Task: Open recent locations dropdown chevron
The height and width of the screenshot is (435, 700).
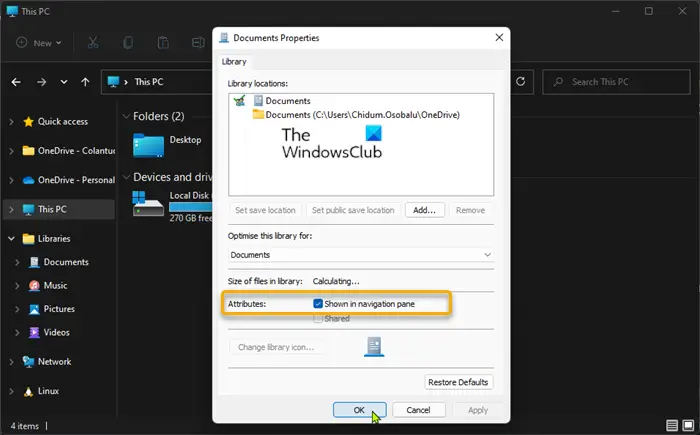Action: [64, 82]
